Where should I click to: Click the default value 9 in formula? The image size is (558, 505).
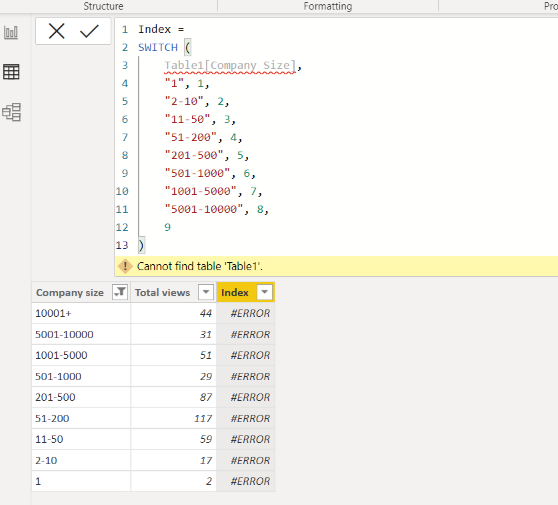[x=167, y=227]
